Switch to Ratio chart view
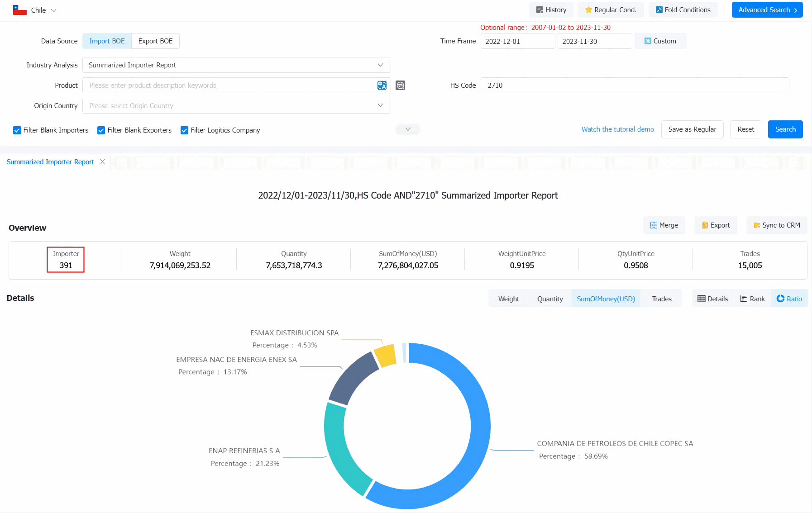This screenshot has height=513, width=812. click(x=789, y=299)
